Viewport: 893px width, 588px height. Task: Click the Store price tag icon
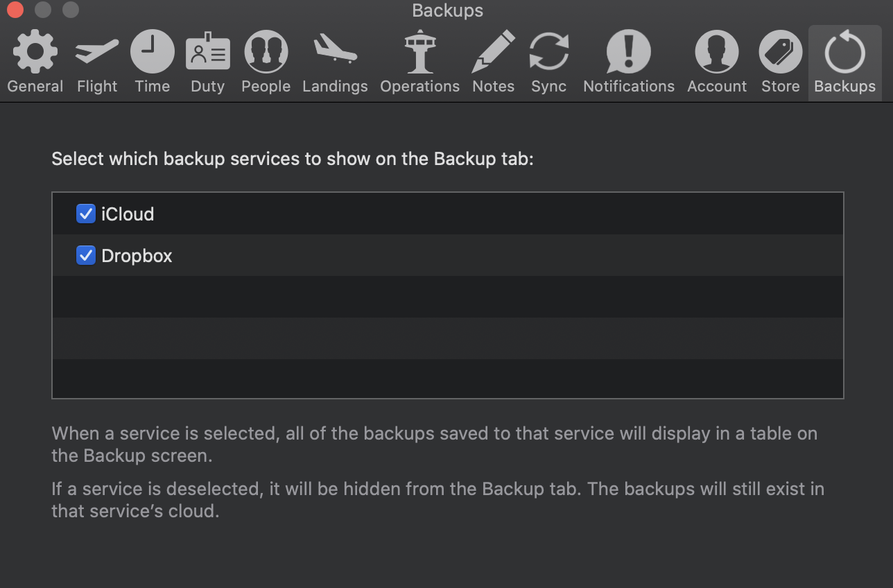pos(781,52)
